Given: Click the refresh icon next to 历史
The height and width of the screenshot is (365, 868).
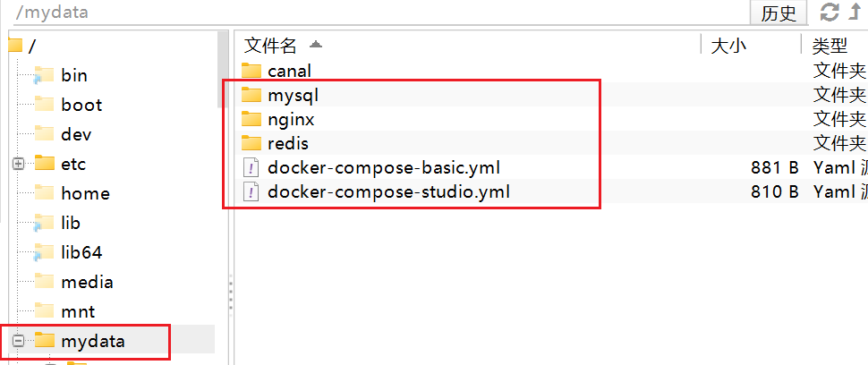Looking at the screenshot, I should pyautogui.click(x=830, y=13).
